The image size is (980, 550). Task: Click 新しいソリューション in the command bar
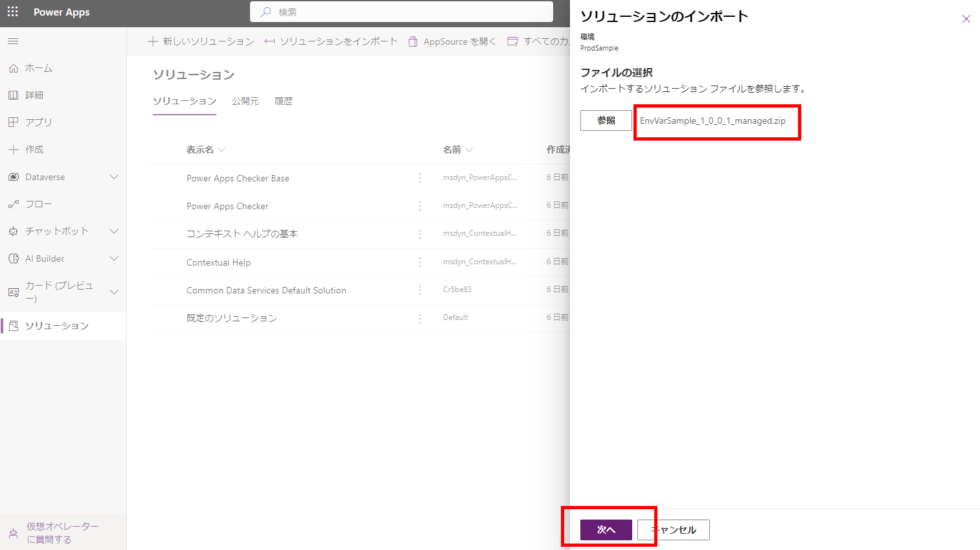tap(201, 41)
